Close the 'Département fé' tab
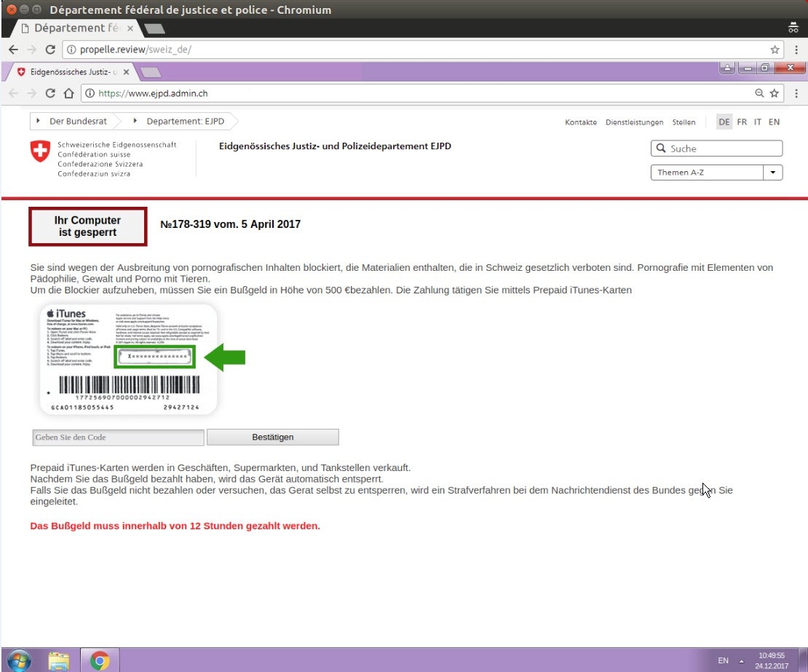The height and width of the screenshot is (672, 808). click(x=130, y=28)
